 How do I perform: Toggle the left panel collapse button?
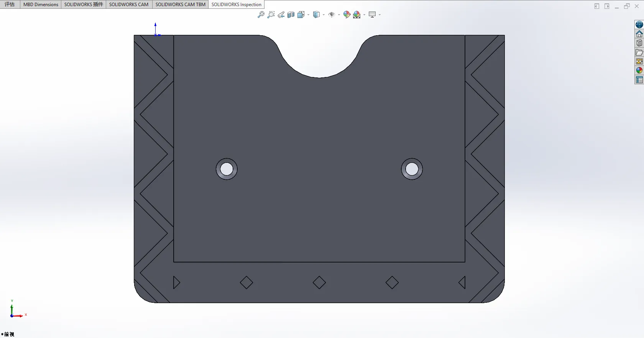tap(597, 6)
